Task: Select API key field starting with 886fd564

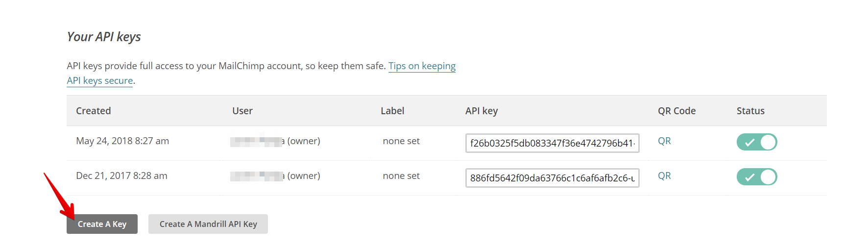Action: click(552, 178)
